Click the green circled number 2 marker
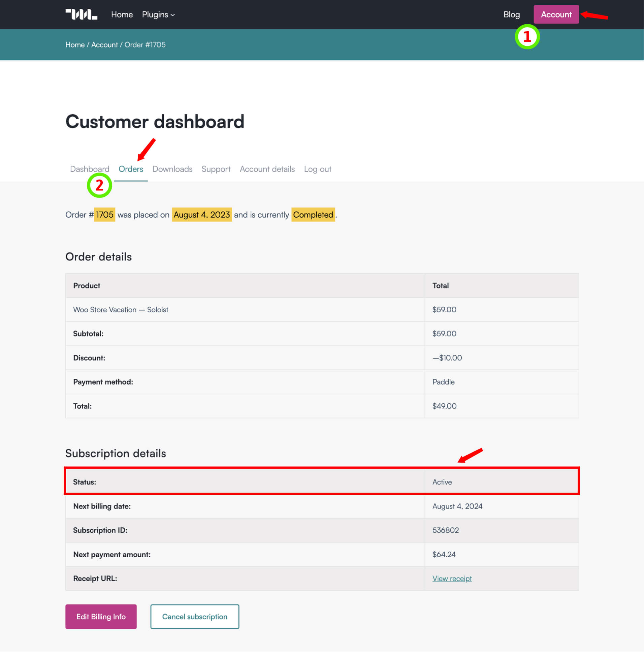Viewport: 644px width, 652px height. click(99, 185)
